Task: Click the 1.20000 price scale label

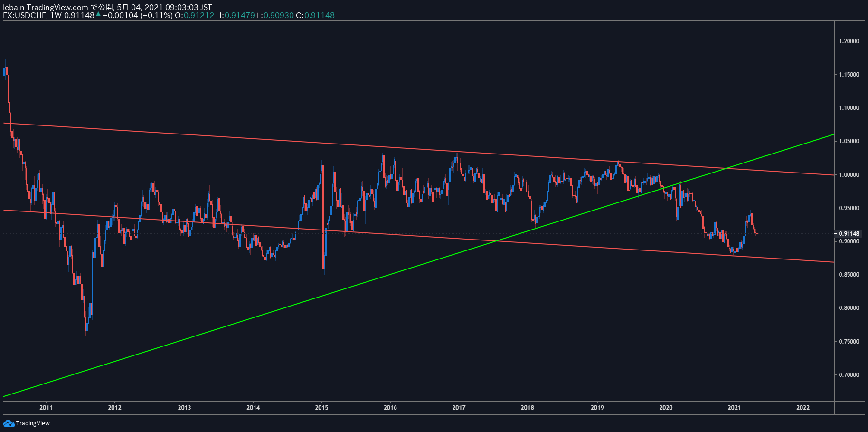Action: pos(849,41)
